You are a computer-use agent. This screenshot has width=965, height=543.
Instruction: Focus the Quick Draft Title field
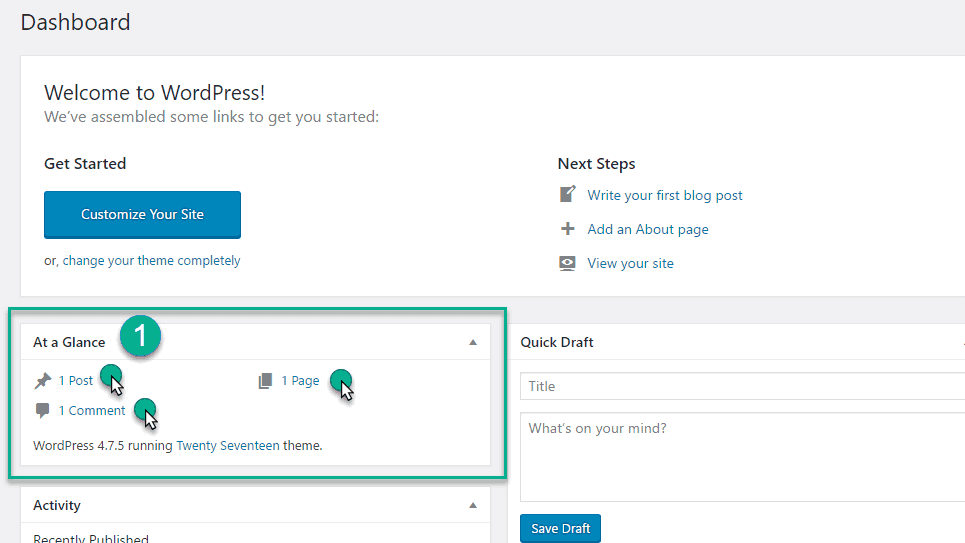[x=742, y=386]
